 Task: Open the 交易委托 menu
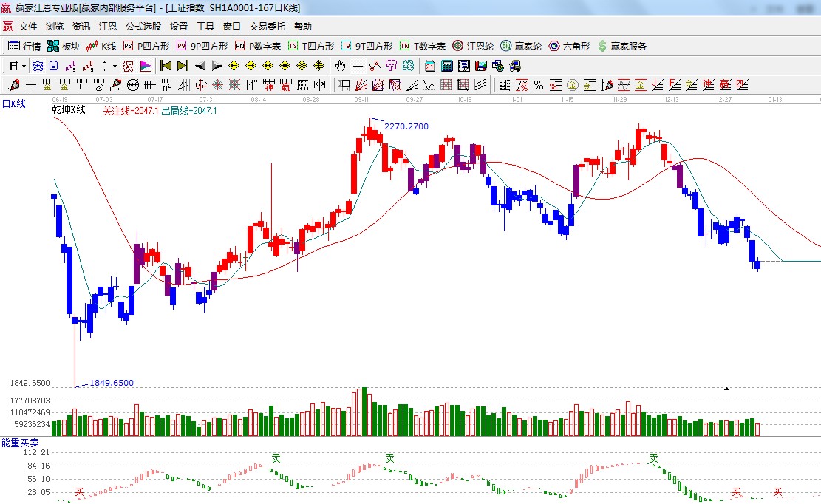(267, 26)
